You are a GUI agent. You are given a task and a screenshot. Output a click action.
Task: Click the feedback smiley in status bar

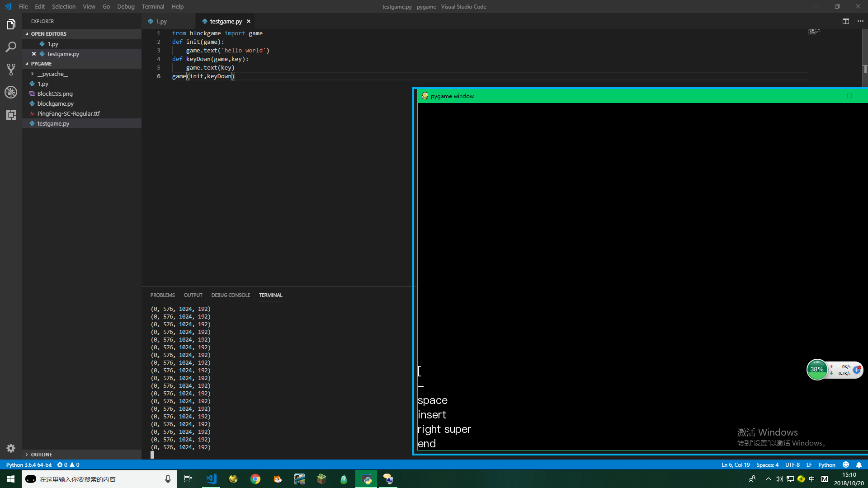pyautogui.click(x=846, y=465)
